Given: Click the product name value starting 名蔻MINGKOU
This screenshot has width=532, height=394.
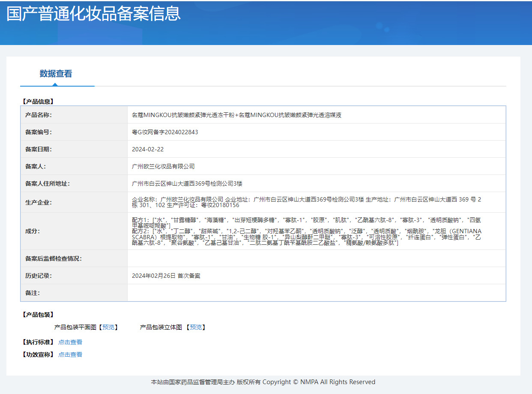Looking at the screenshot, I should (236, 115).
